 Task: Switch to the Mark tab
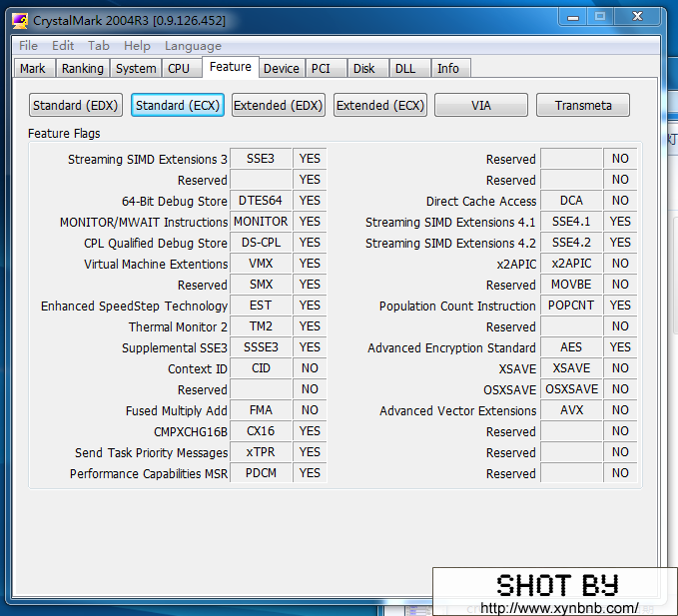coord(33,69)
